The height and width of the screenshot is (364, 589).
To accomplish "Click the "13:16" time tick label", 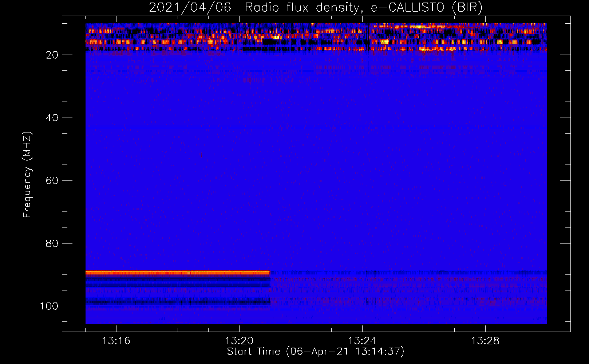I will point(116,341).
